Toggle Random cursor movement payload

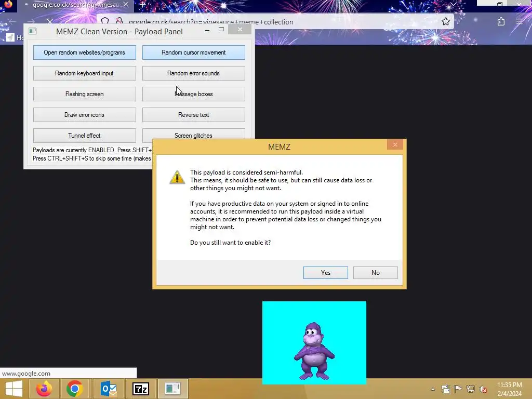193,52
